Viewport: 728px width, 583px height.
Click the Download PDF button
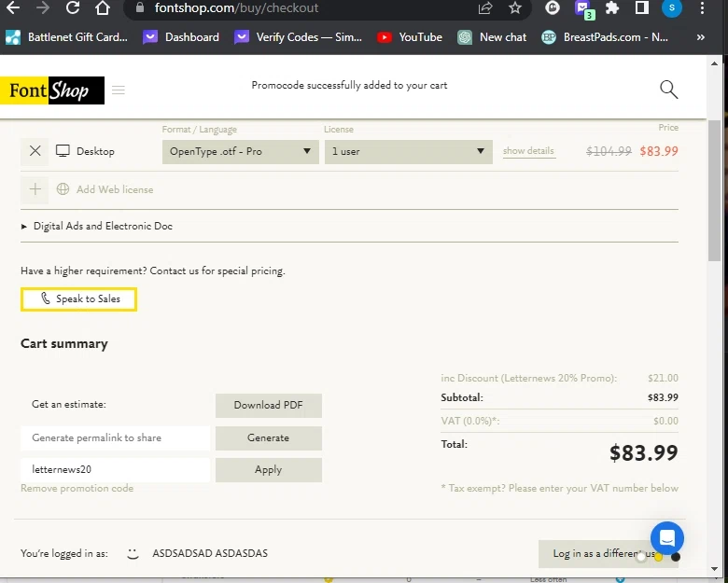269,405
